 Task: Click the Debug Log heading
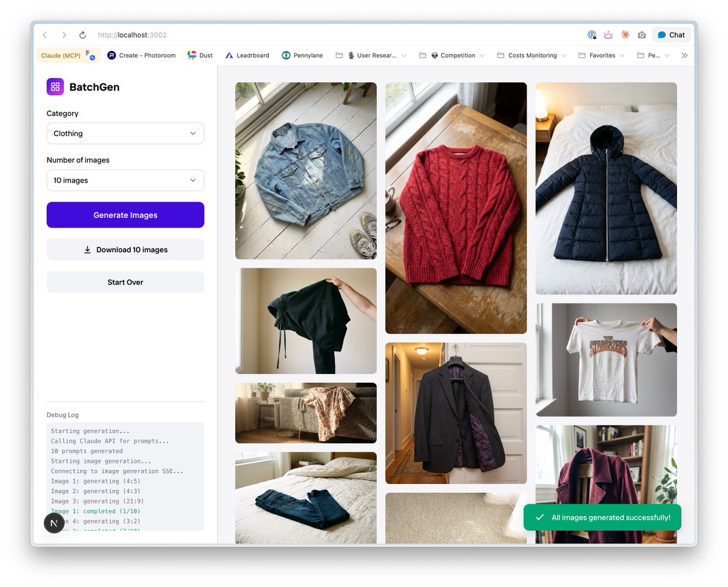[62, 415]
